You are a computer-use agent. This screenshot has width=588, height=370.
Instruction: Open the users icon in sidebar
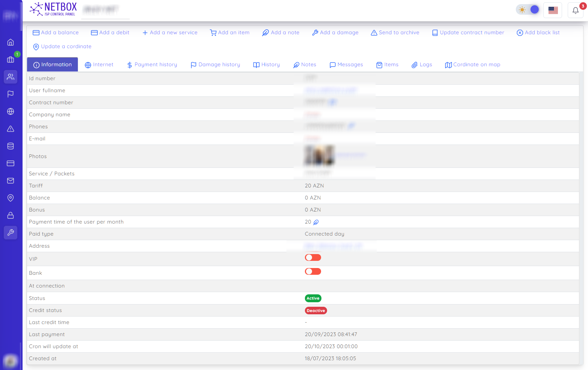11,77
